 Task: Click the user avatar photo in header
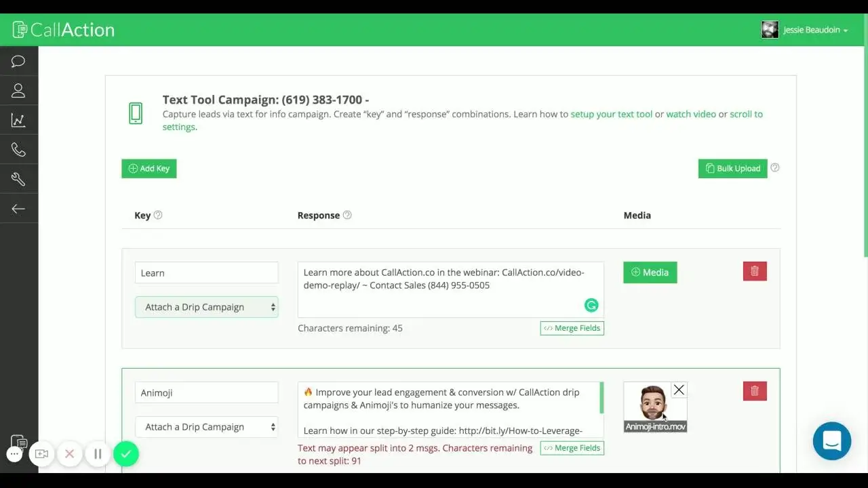[770, 30]
